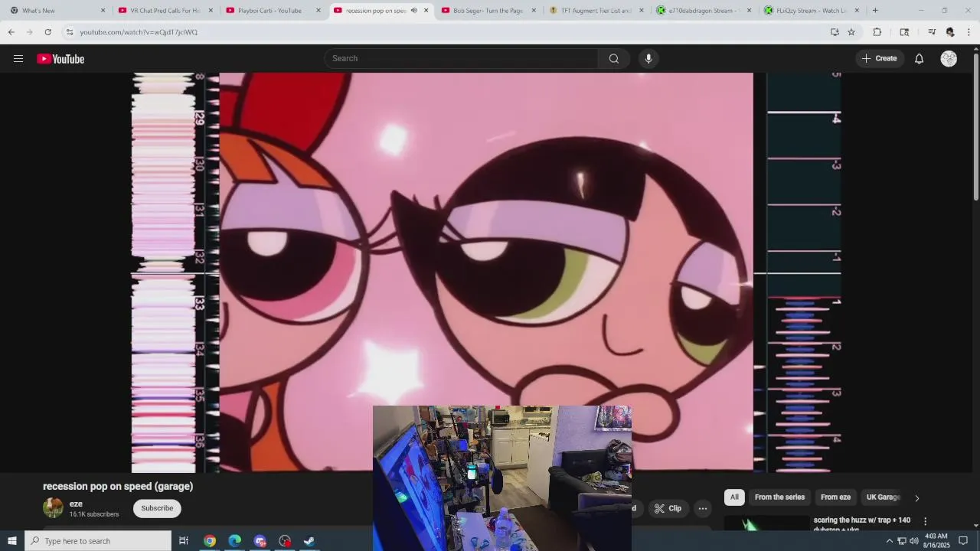Click the install app icon in address bar
Viewport: 980px width, 551px height.
(835, 32)
